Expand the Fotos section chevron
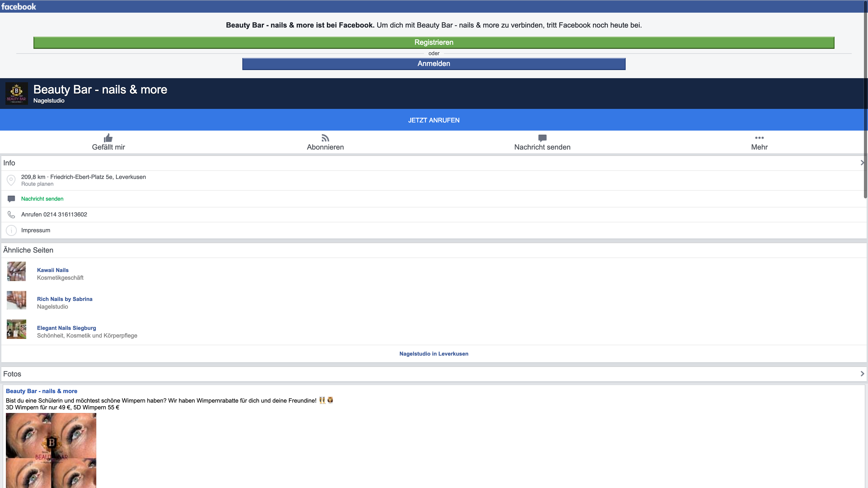868x488 pixels. click(x=862, y=374)
